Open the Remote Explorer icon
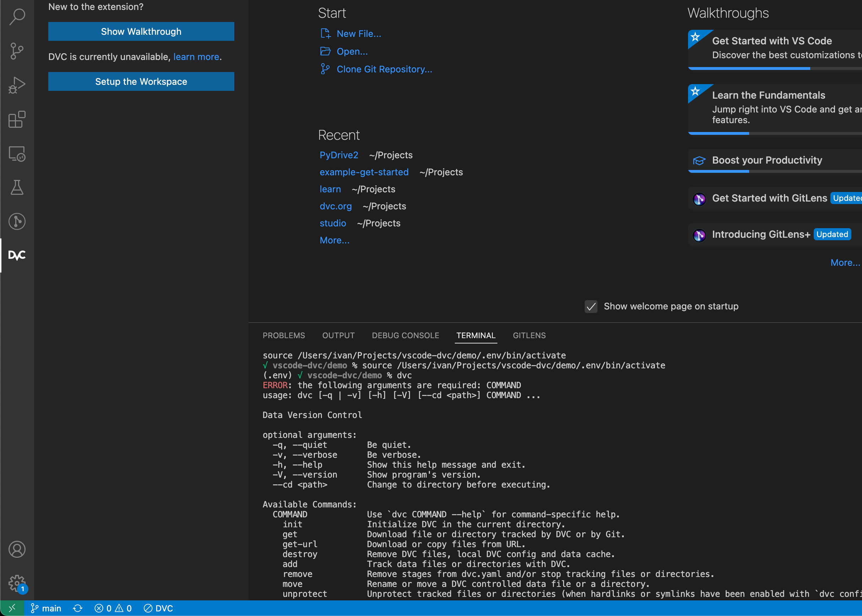 tap(17, 153)
